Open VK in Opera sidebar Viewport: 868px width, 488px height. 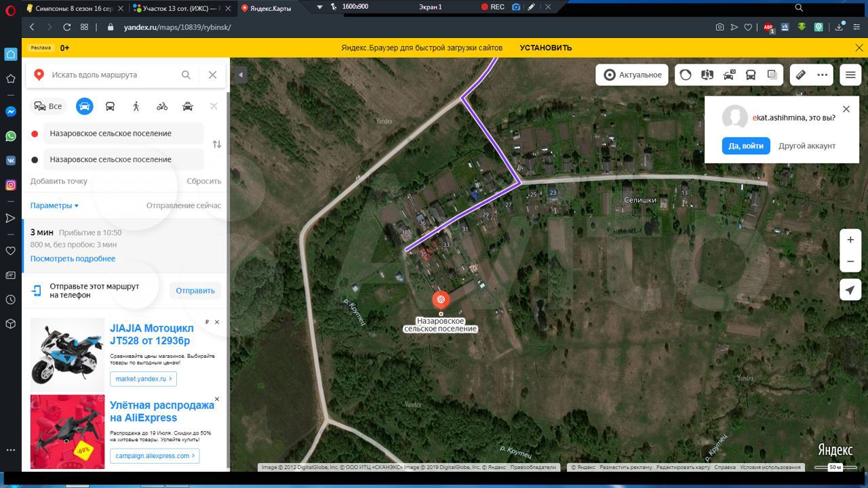11,161
